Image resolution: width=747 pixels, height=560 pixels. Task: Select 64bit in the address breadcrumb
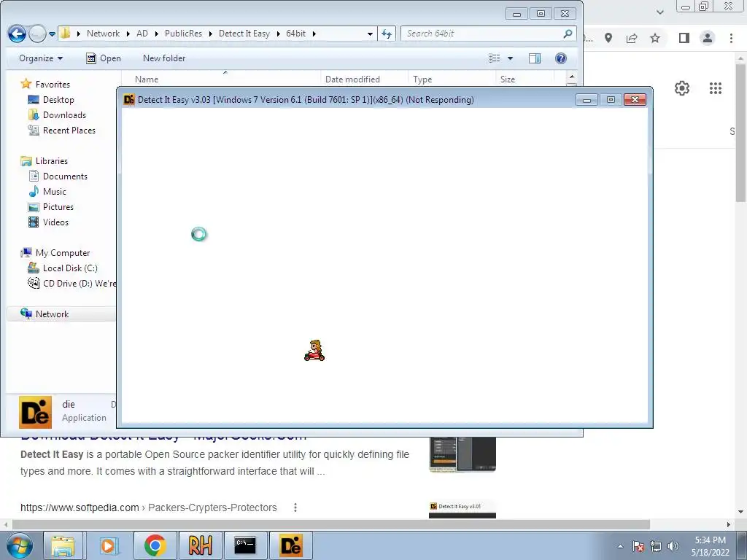296,34
